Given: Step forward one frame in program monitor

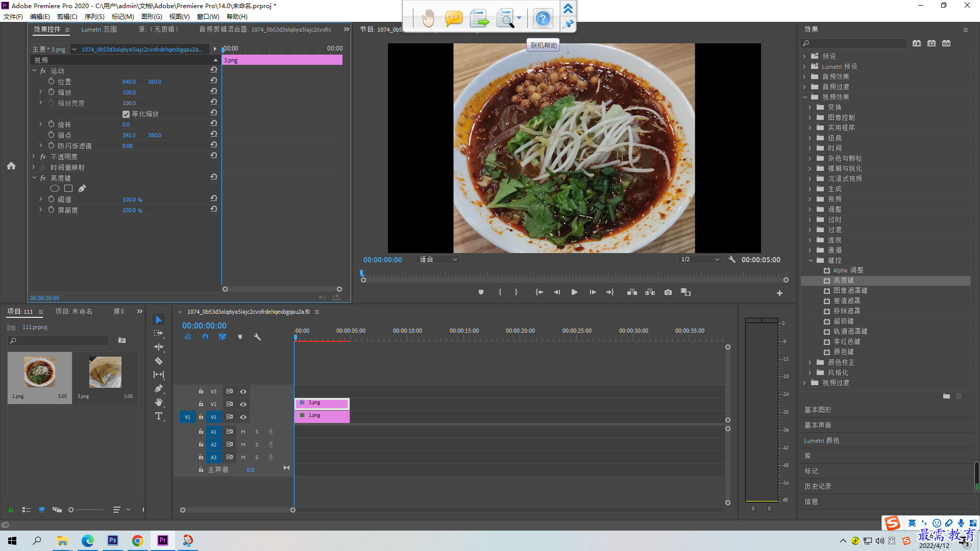Looking at the screenshot, I should point(593,292).
